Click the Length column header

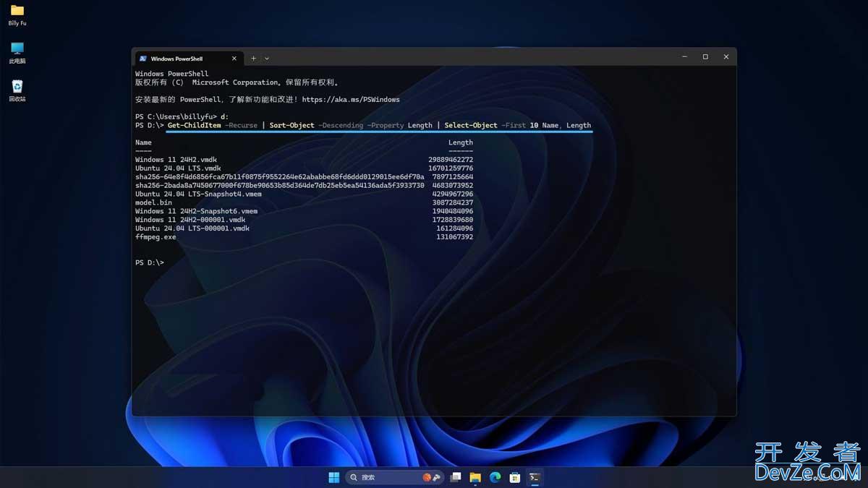pos(461,142)
